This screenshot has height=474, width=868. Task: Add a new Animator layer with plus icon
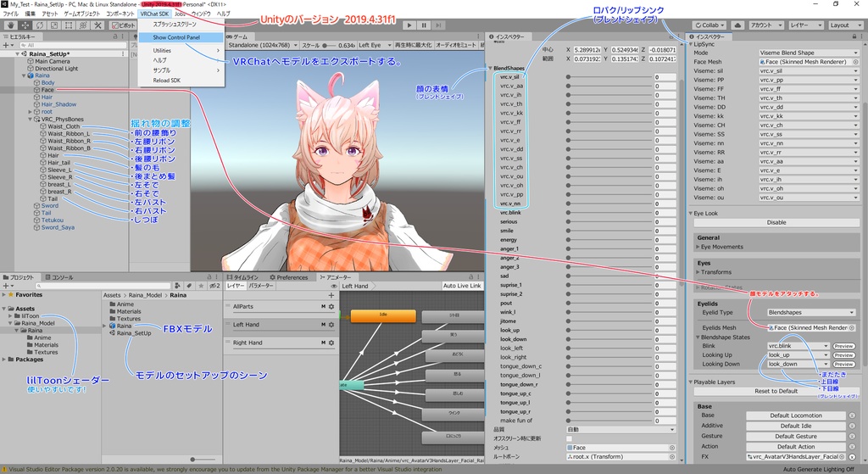331,296
